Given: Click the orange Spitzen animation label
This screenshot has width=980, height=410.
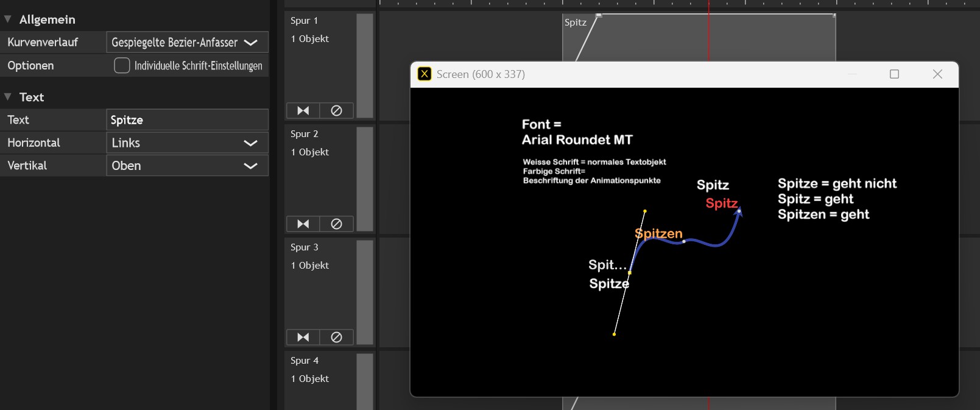Looking at the screenshot, I should [x=658, y=233].
